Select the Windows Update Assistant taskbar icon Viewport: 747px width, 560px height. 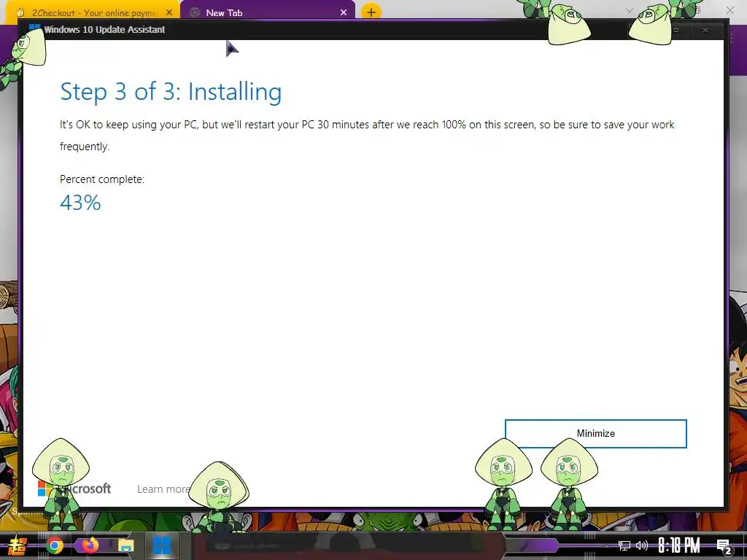161,545
